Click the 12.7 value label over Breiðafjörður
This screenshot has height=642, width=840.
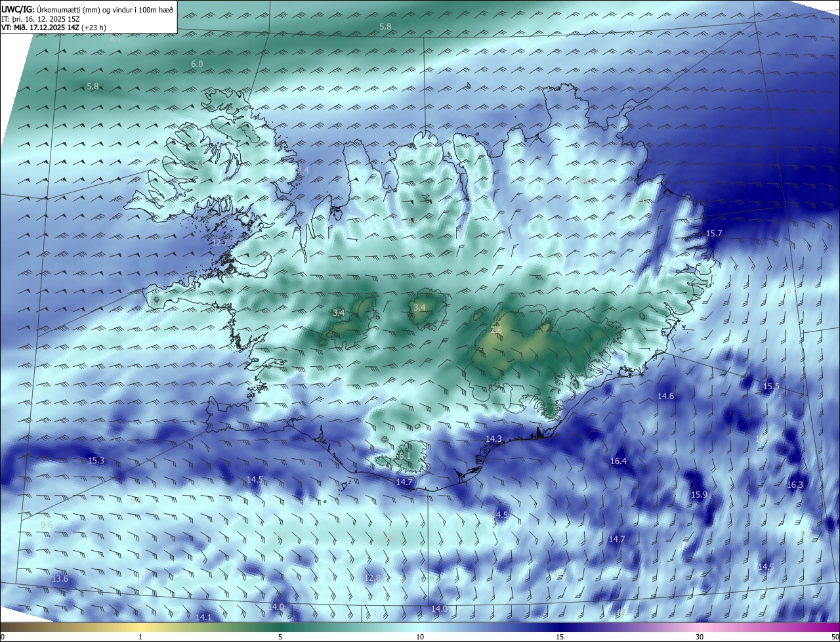tap(220, 242)
